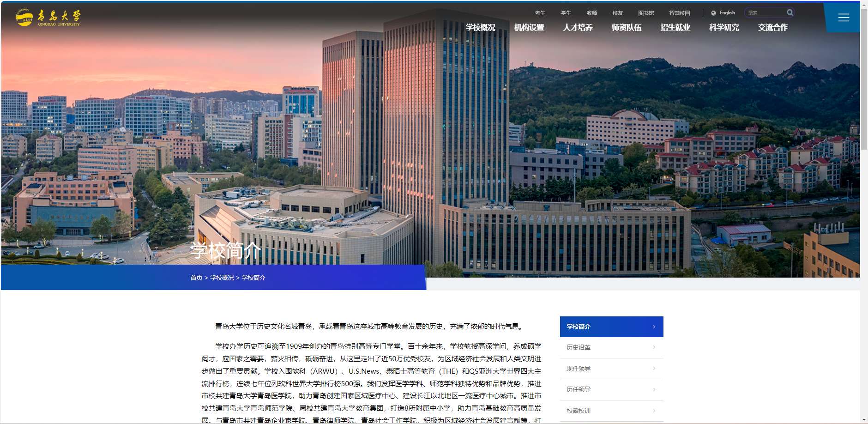Screen dimensions: 868x424
Task: Focus the 搜索 text input field
Action: (x=765, y=13)
